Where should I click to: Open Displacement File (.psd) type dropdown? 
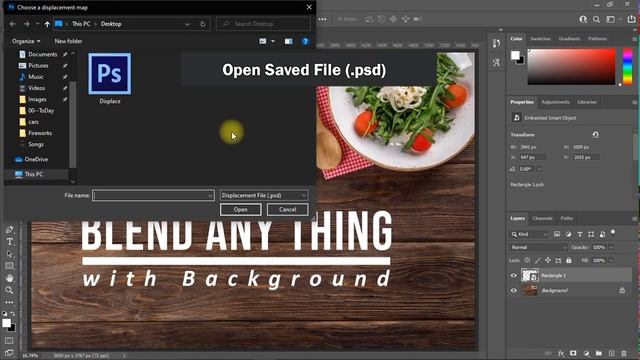coord(264,196)
